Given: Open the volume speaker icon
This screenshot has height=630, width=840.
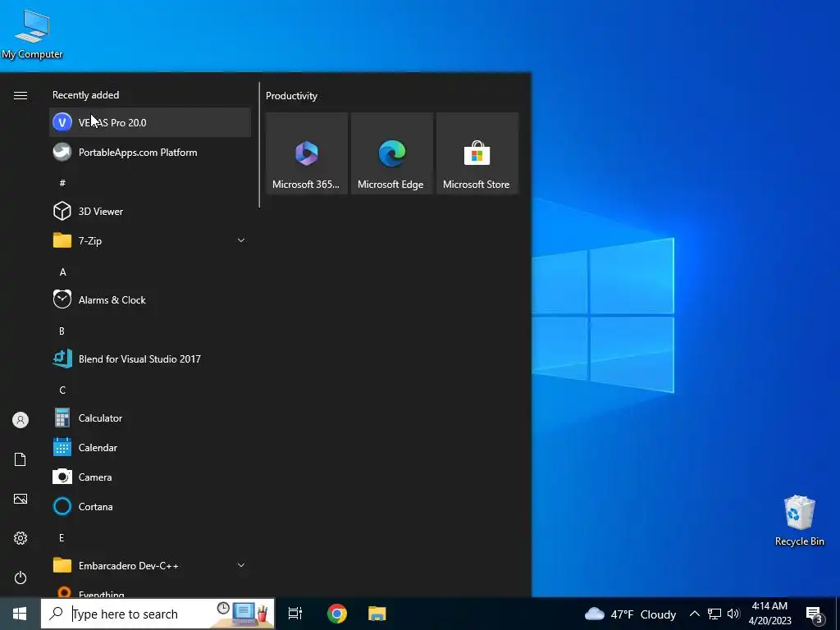Looking at the screenshot, I should pos(733,614).
